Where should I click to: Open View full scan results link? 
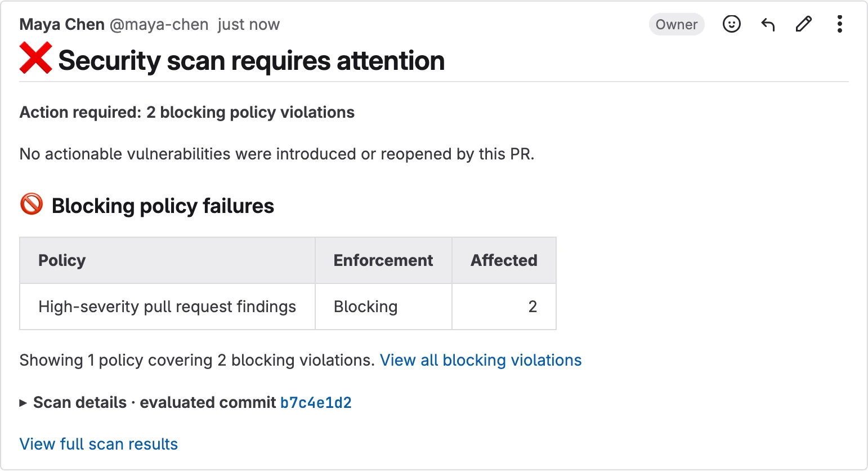pyautogui.click(x=99, y=444)
